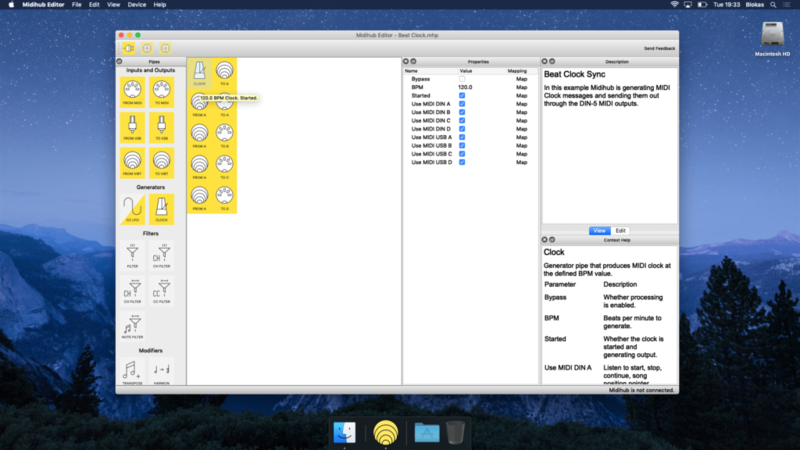Select the FROM MIDI input pipe

point(133,93)
